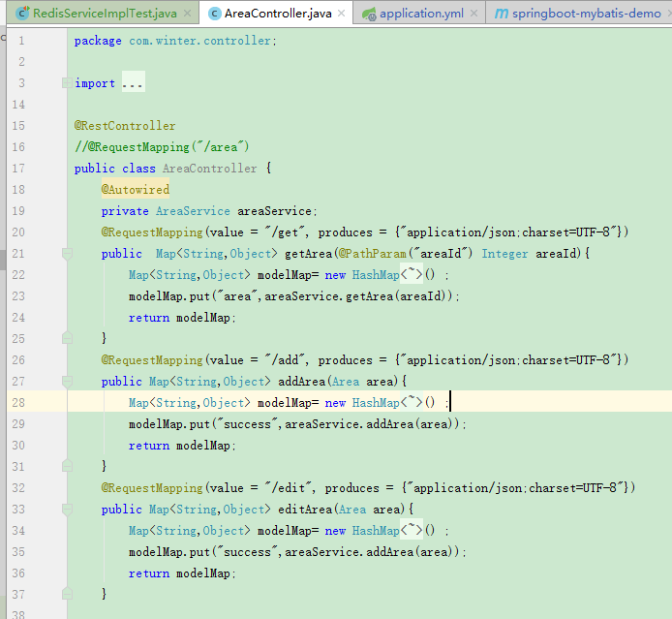The height and width of the screenshot is (619, 672).
Task: Click the getArea method name on line 21
Action: (x=309, y=254)
